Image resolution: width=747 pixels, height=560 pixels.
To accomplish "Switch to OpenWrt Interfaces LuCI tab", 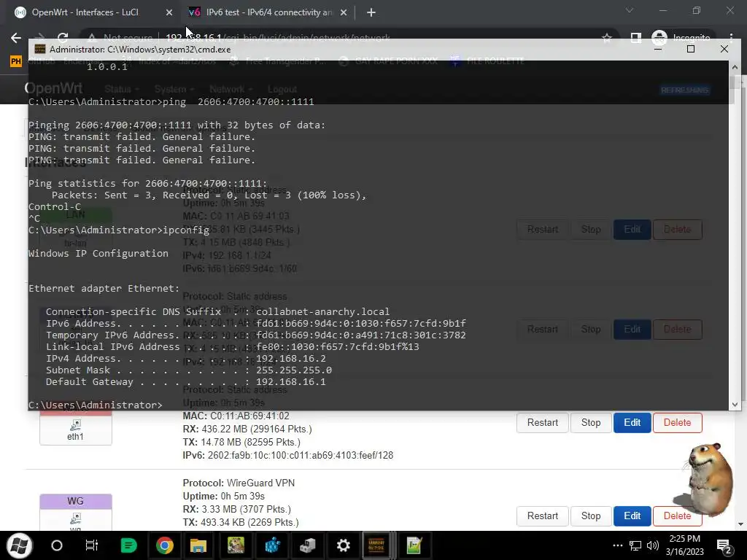I will (x=85, y=12).
